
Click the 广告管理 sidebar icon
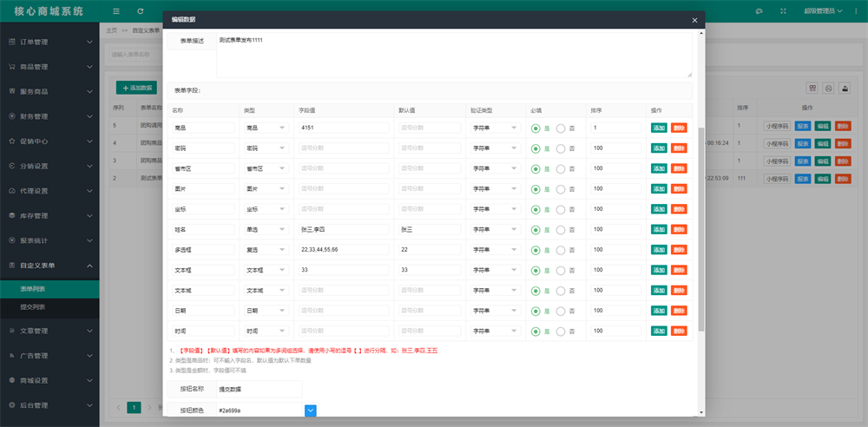pyautogui.click(x=11, y=356)
